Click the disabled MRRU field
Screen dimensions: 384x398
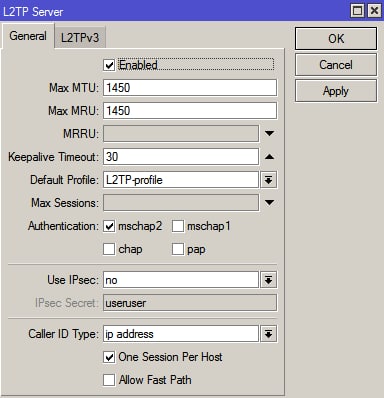coord(181,134)
